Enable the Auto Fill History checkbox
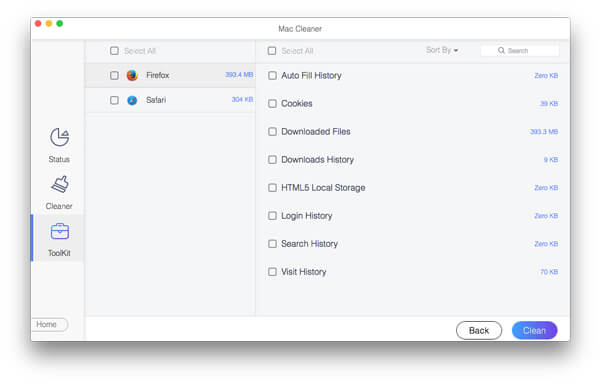This screenshot has height=384, width=600. [272, 75]
